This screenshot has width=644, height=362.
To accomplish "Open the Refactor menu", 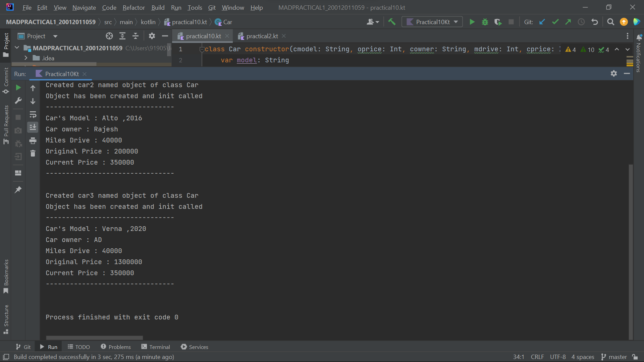I will pos(133,7).
